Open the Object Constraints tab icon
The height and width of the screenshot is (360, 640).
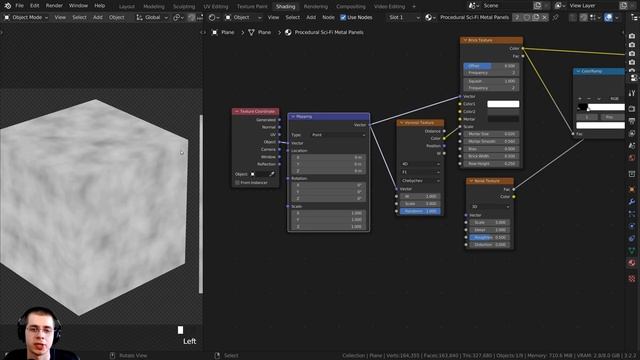click(x=632, y=238)
